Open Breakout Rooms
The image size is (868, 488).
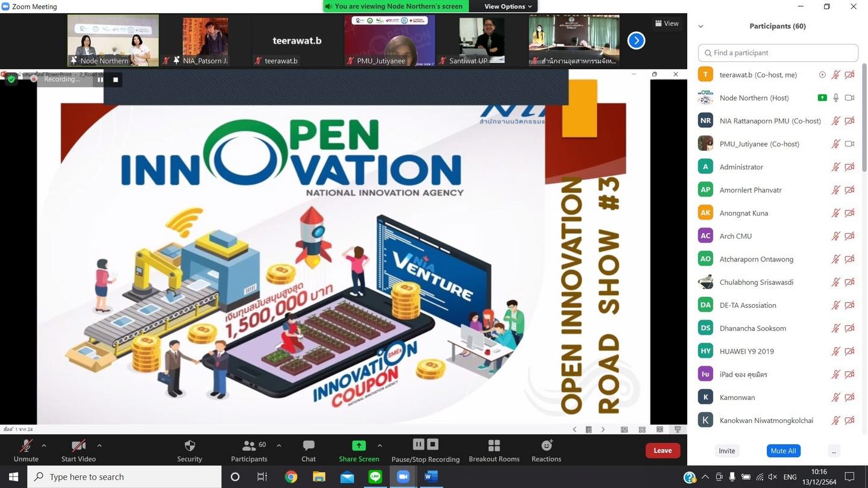pos(494,451)
